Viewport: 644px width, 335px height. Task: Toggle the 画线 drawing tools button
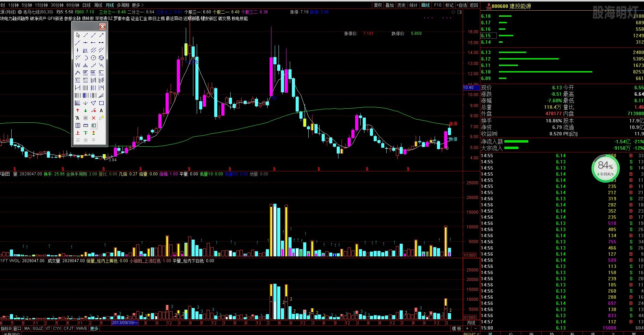point(426,5)
